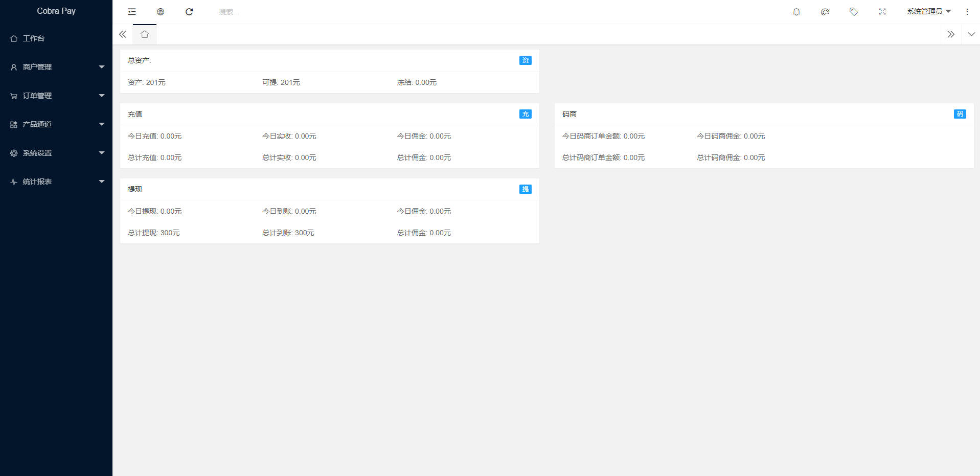Open the 系统管理员 user dropdown
This screenshot has width=980, height=476.
928,12
